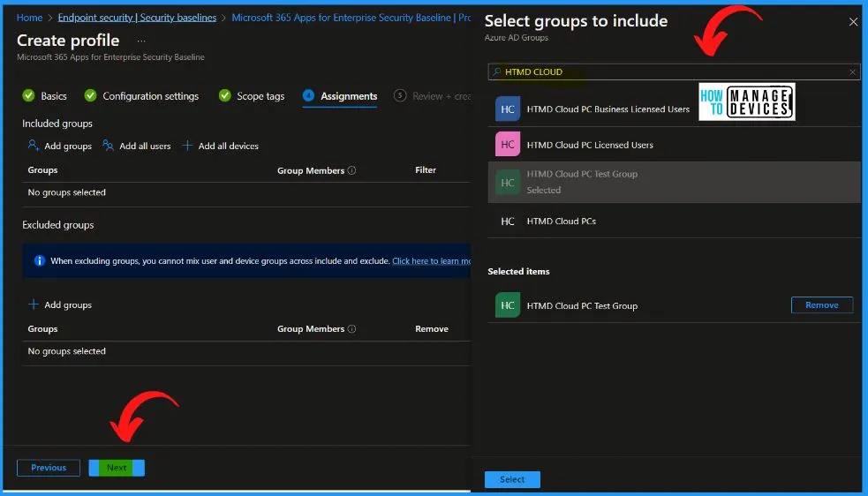This screenshot has height=496, width=868.
Task: Open Microsoft 365 Apps Security Baseline breadcrumb
Action: coord(351,18)
